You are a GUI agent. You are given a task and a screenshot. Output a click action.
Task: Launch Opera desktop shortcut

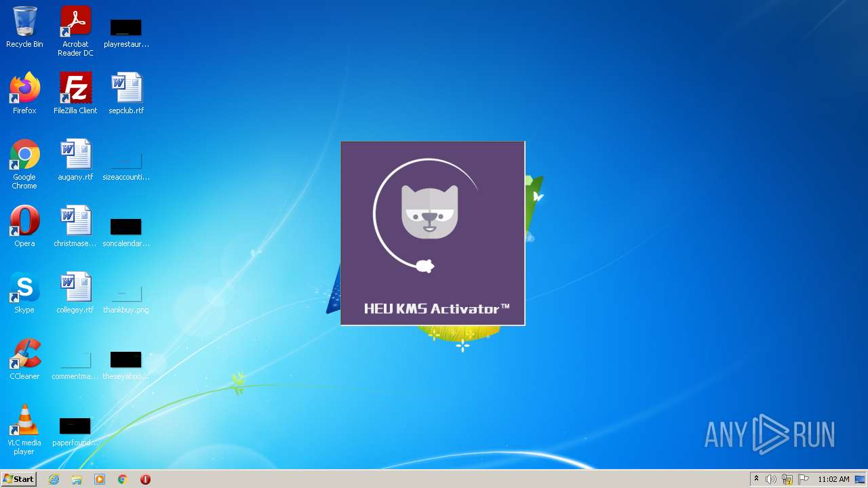24,226
